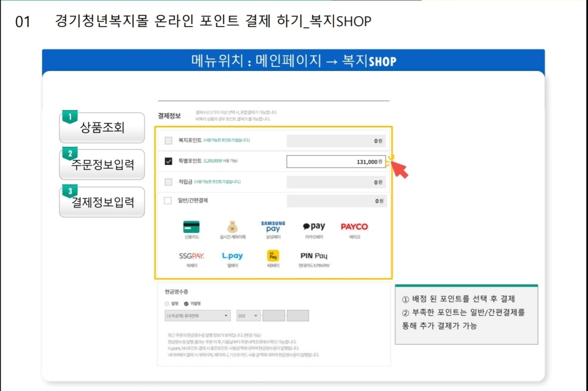
Task: Select PIN Pay 현대카드 payment icon
Action: click(x=314, y=256)
